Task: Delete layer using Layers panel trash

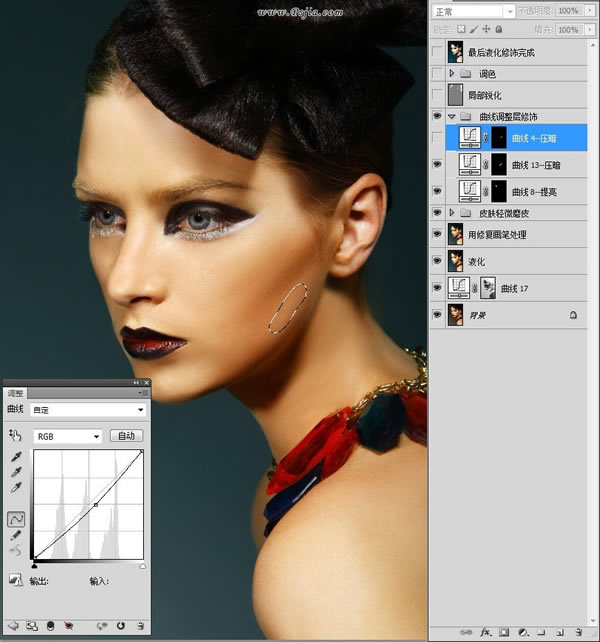Action: [579, 632]
